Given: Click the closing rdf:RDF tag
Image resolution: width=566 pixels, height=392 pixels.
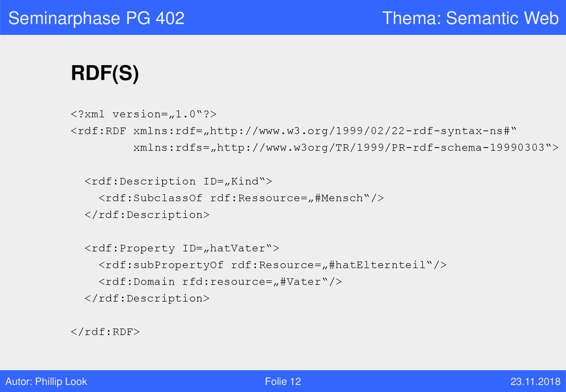Looking at the screenshot, I should coord(105,332).
